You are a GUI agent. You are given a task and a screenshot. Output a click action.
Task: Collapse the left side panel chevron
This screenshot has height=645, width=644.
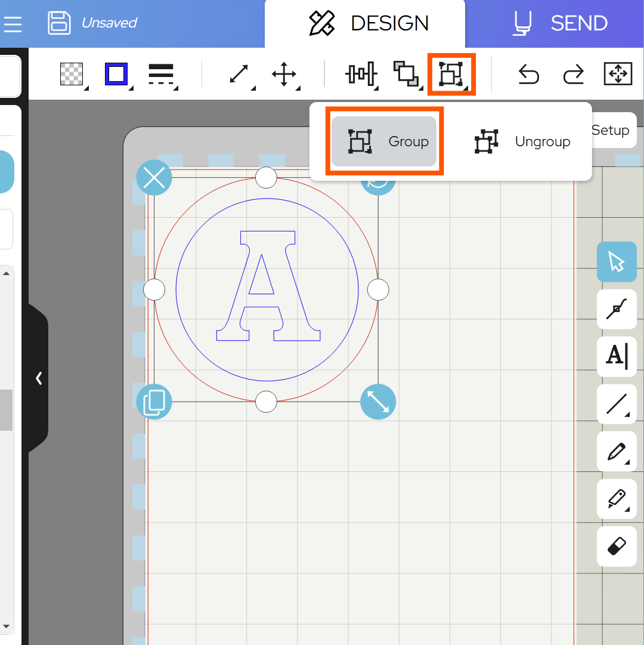(39, 378)
